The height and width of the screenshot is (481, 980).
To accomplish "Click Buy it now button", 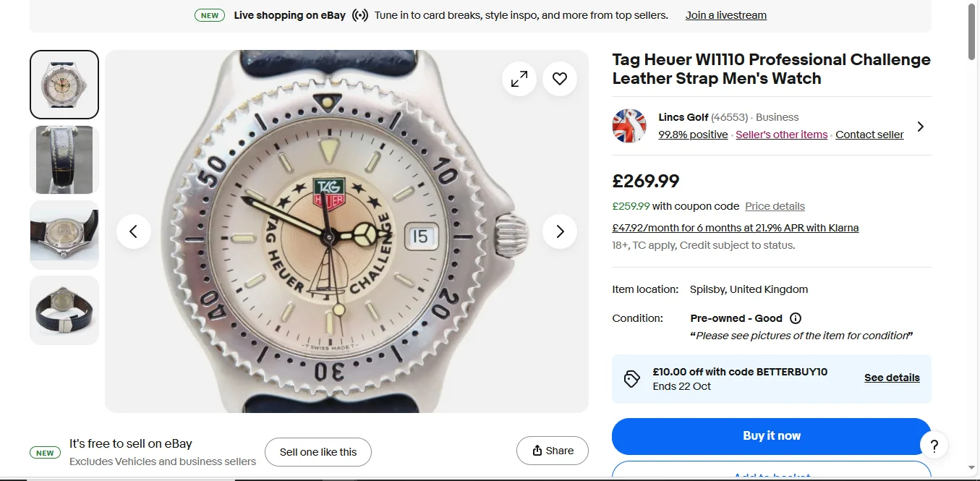I will click(x=771, y=436).
